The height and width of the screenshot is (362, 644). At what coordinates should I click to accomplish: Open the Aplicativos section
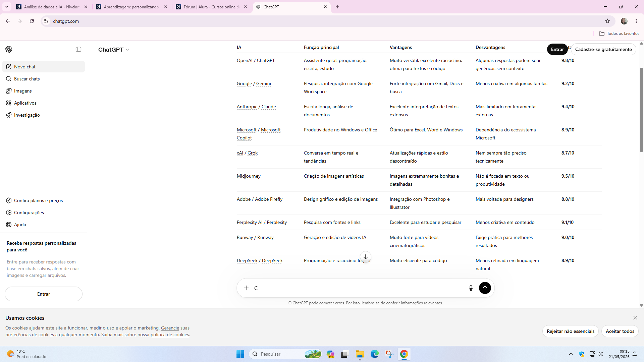(44, 103)
